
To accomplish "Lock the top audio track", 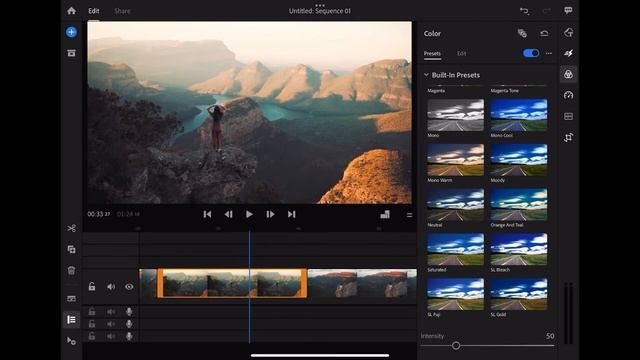I will tap(92, 312).
